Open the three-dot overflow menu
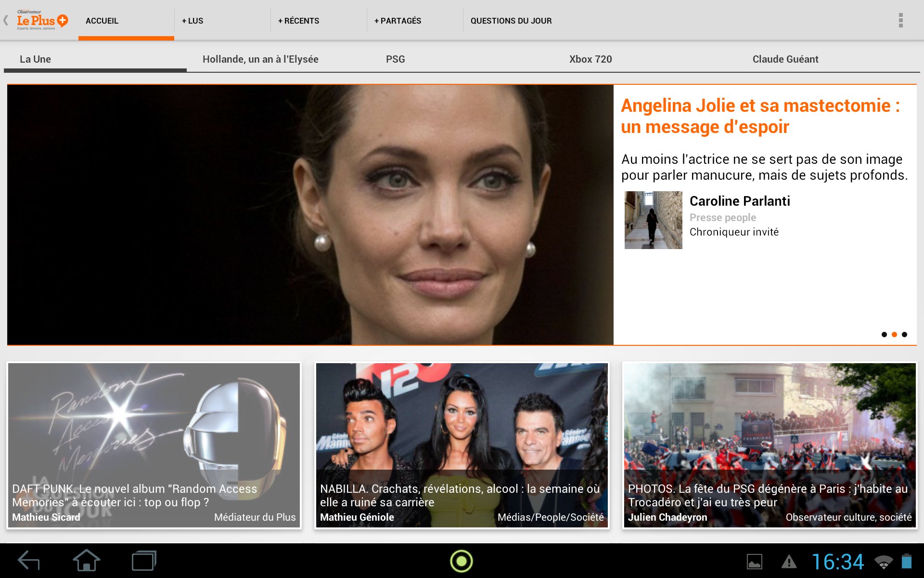 tap(900, 21)
